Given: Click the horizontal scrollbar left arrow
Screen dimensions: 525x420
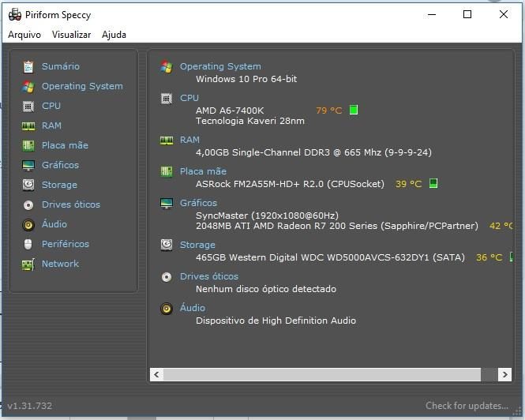Looking at the screenshot, I should pos(156,374).
